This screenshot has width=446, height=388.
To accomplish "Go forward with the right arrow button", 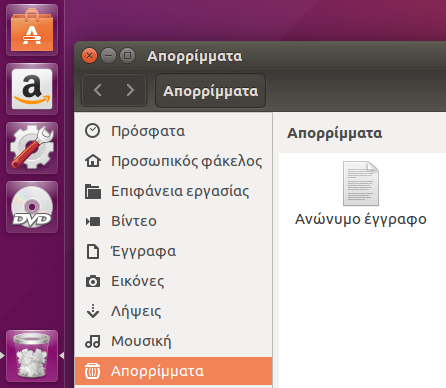I will [x=130, y=90].
